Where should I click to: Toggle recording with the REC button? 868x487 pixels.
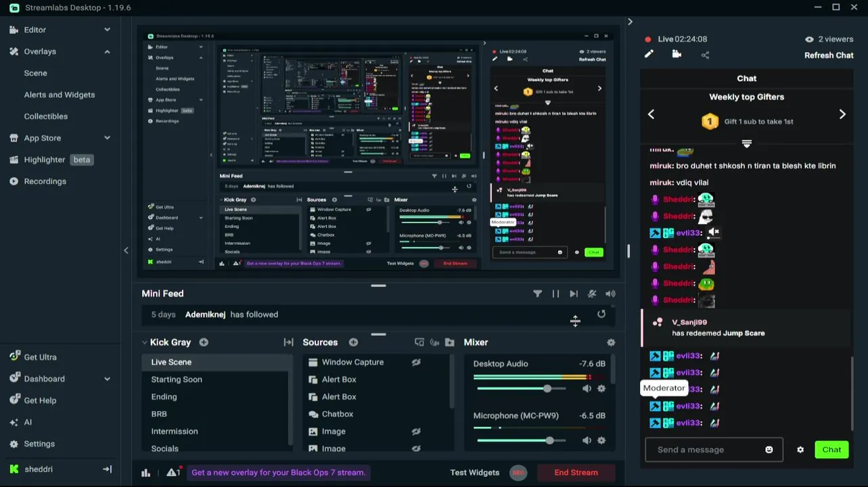pos(518,473)
